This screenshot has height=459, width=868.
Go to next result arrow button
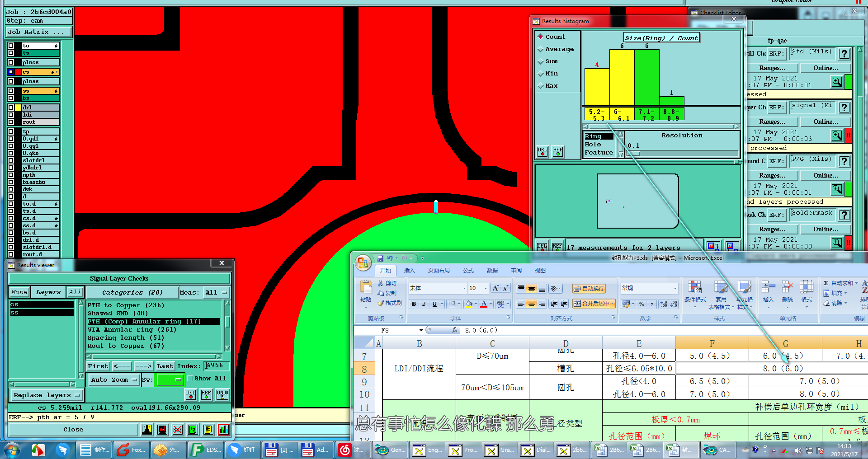[x=144, y=366]
